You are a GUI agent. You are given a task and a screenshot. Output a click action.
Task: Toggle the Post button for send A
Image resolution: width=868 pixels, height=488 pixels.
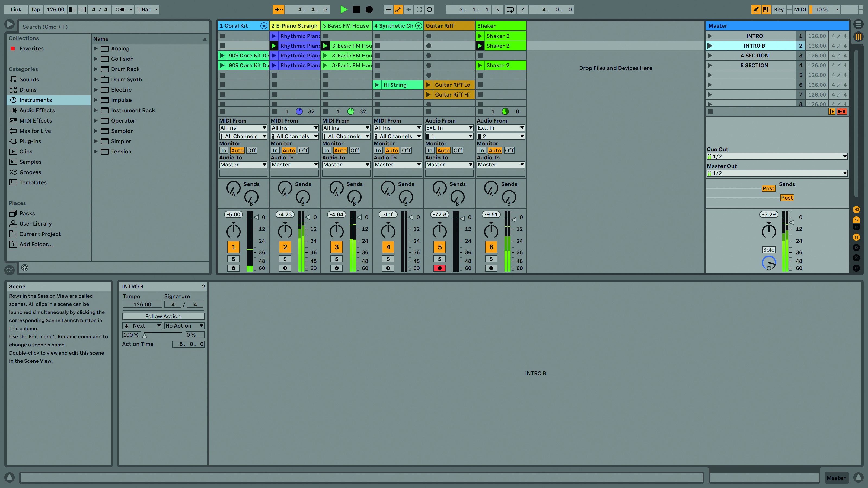(x=769, y=189)
